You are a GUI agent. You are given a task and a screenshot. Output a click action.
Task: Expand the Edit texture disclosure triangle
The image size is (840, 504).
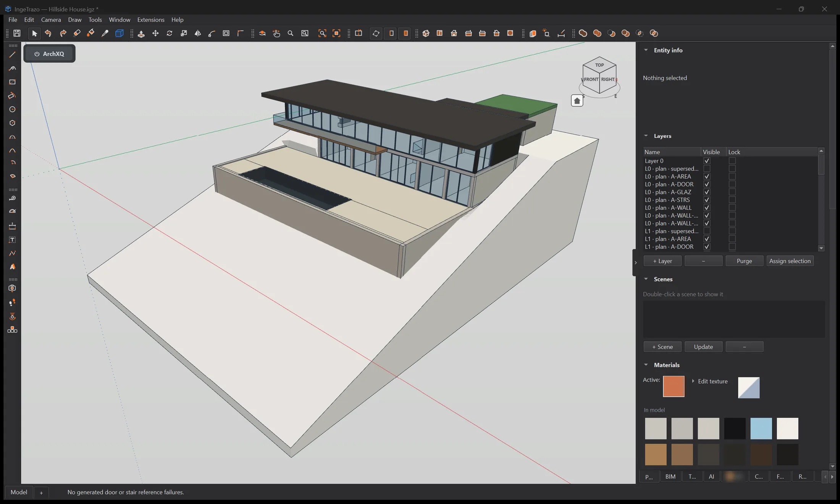693,381
